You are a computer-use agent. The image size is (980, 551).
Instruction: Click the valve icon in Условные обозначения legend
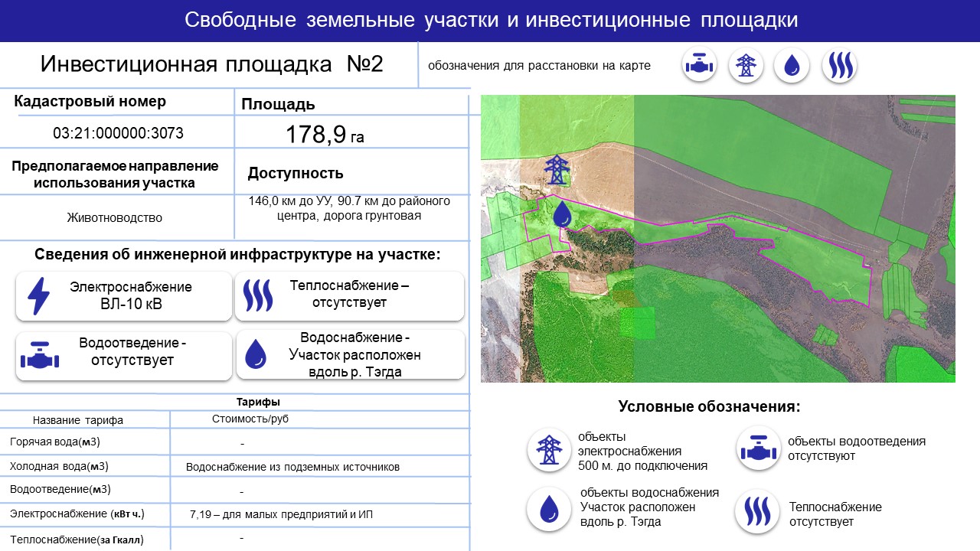(x=758, y=449)
